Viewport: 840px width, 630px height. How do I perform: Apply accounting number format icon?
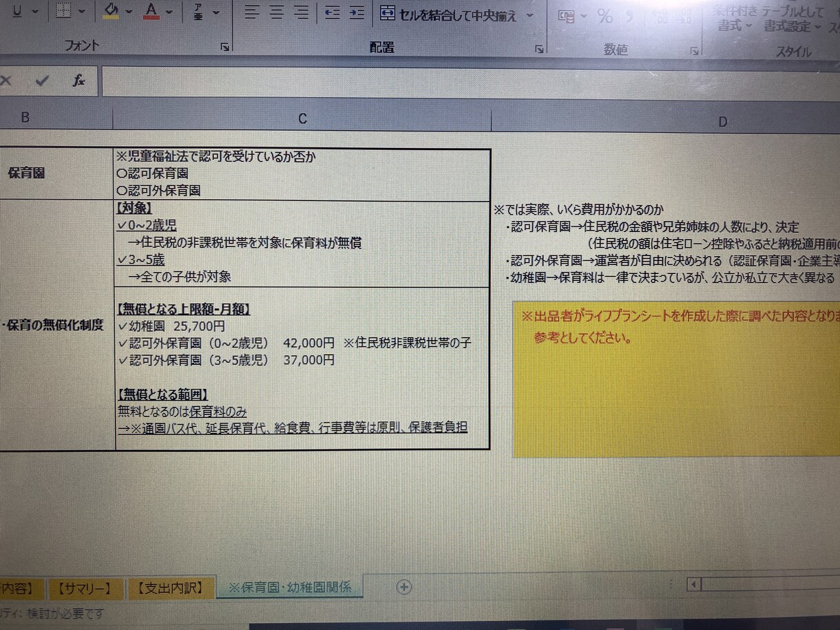[x=567, y=17]
